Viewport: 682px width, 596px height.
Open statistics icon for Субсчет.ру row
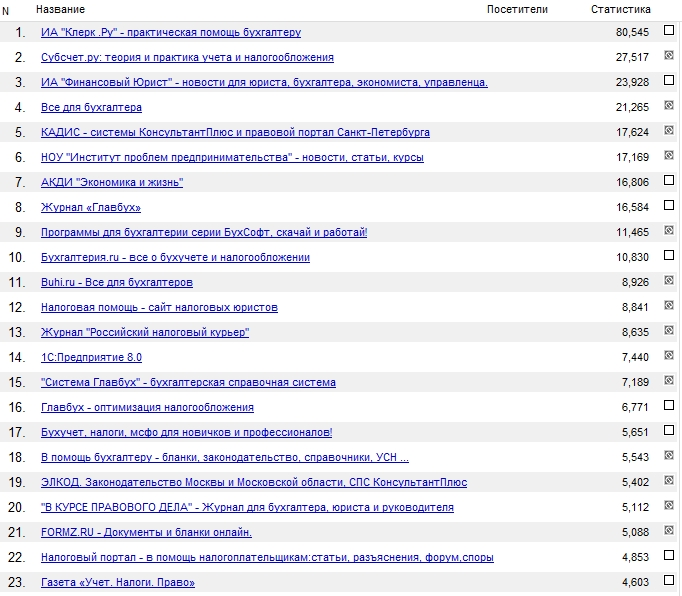coord(669,55)
